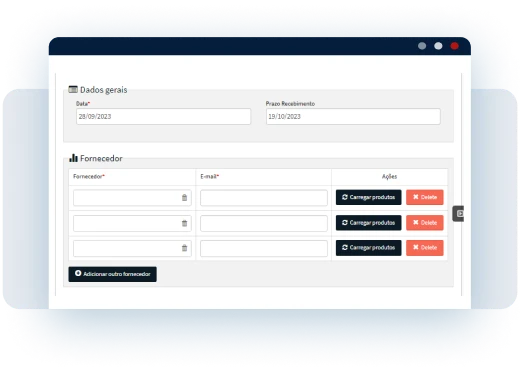Viewport: 523px width, 372px height.
Task: Click the Dados gerais heading text
Action: coord(104,90)
